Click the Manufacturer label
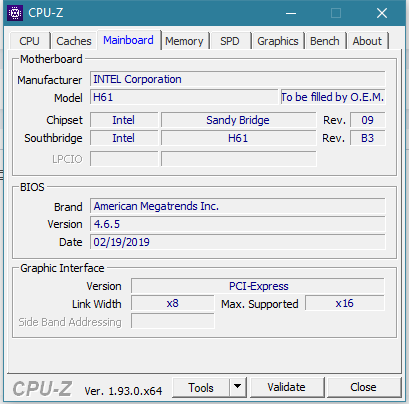The image size is (409, 404). (x=50, y=80)
